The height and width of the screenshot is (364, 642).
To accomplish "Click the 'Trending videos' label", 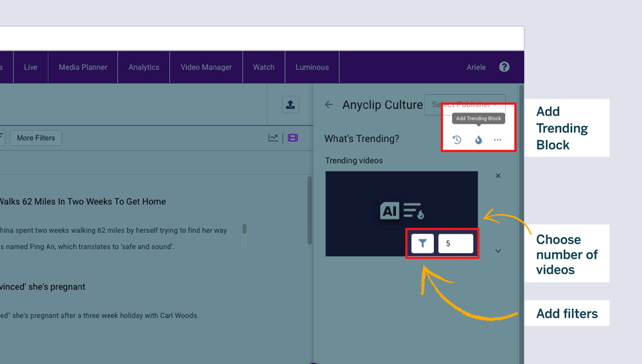I will (x=354, y=160).
